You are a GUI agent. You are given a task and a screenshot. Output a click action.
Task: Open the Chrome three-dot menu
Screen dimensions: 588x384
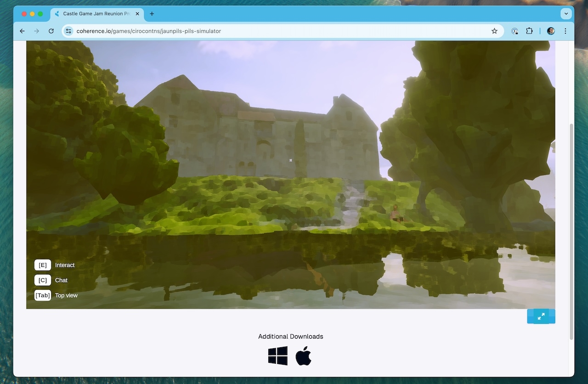(x=565, y=31)
